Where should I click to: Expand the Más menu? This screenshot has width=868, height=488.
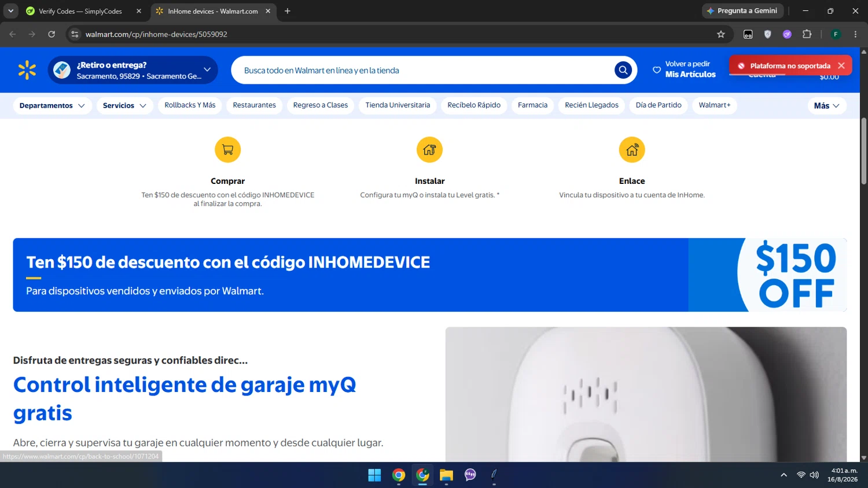click(x=827, y=105)
